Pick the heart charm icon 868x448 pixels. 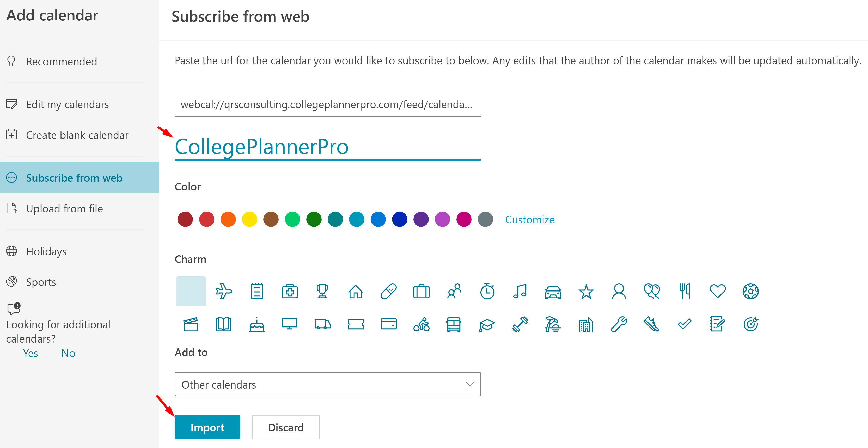click(718, 291)
